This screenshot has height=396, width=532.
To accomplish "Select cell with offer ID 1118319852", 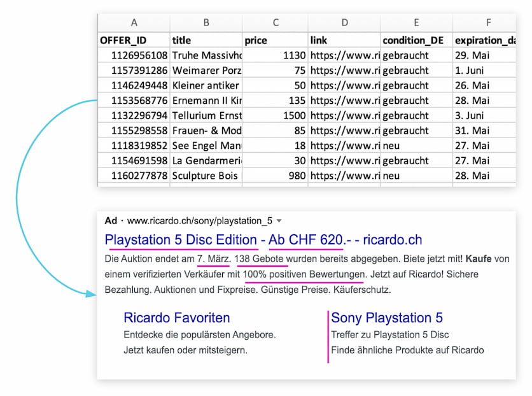I will tap(134, 145).
